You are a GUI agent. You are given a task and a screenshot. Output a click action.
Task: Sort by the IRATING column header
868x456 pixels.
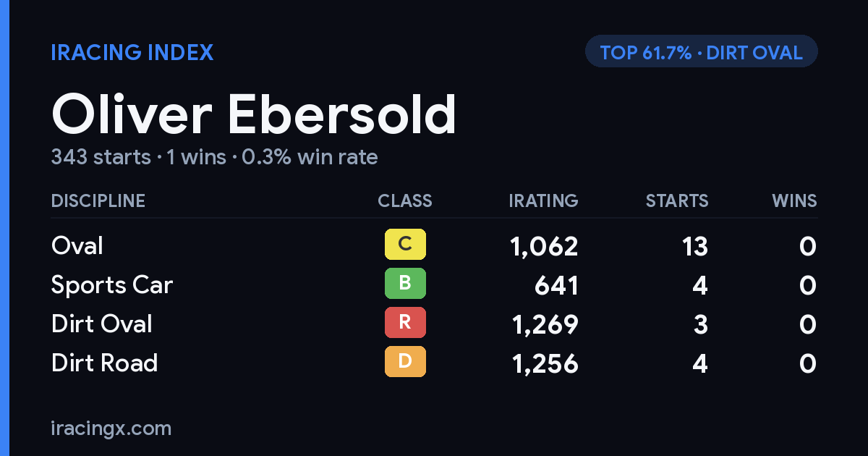click(x=543, y=200)
